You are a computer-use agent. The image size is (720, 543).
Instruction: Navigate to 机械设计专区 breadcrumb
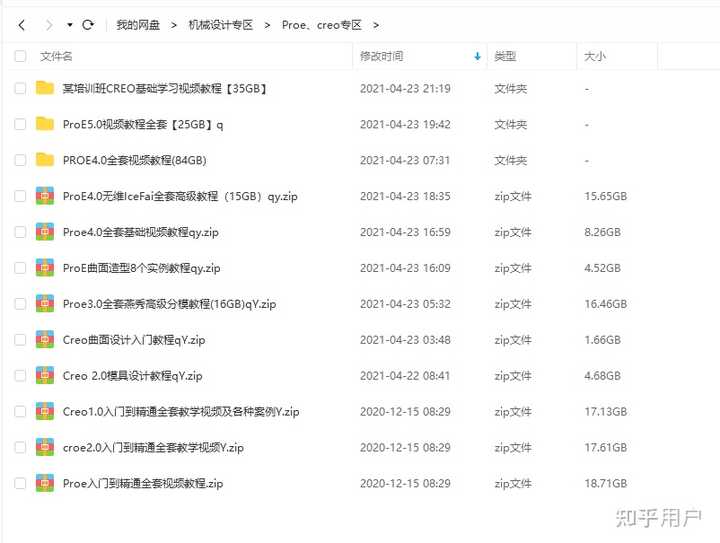[220, 25]
